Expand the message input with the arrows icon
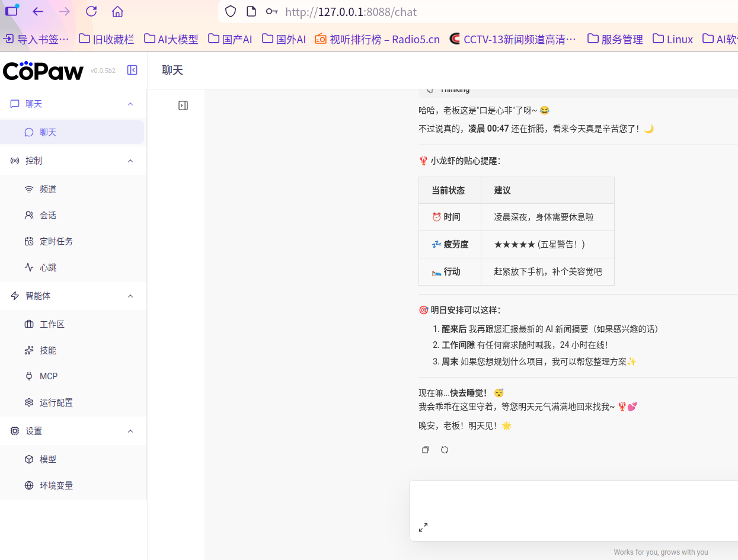Image resolution: width=738 pixels, height=560 pixels. coord(423,527)
